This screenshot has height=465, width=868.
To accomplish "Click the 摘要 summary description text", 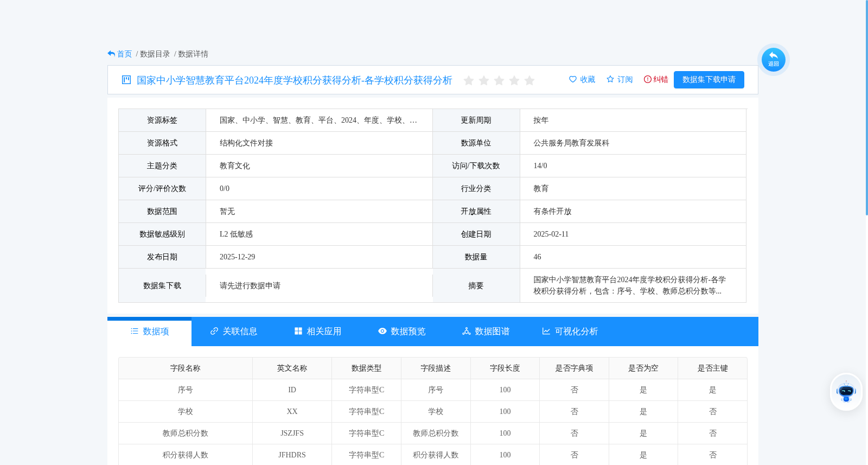I will tap(629, 285).
